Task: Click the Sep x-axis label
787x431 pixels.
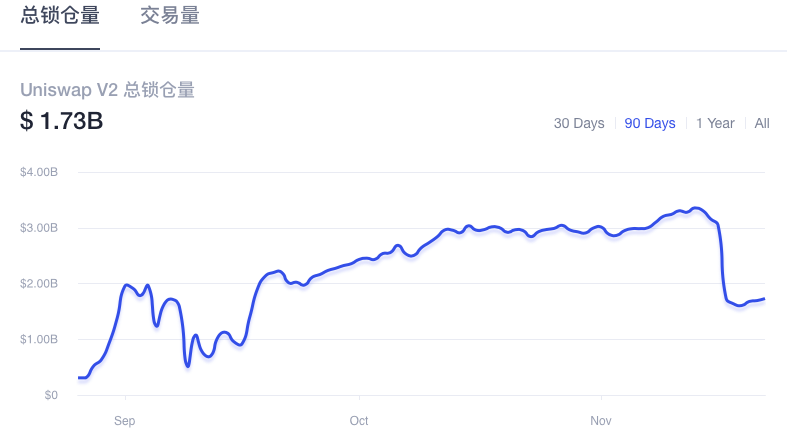Action: [x=124, y=420]
